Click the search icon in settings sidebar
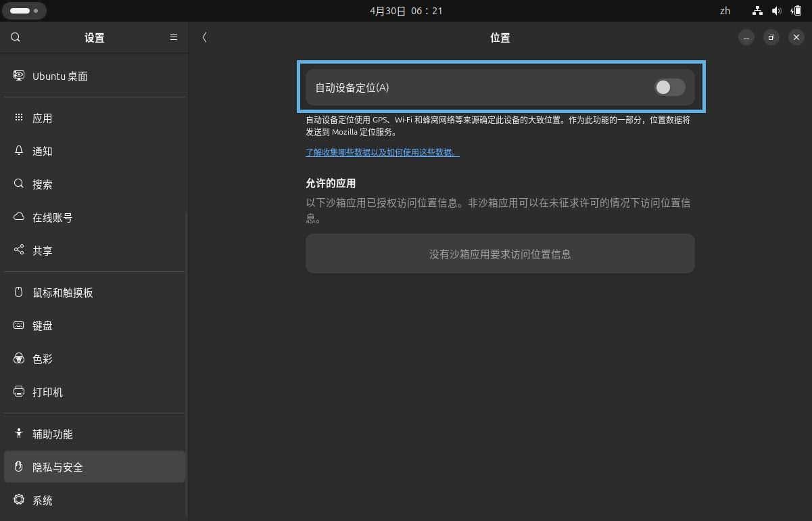812x521 pixels. [16, 38]
